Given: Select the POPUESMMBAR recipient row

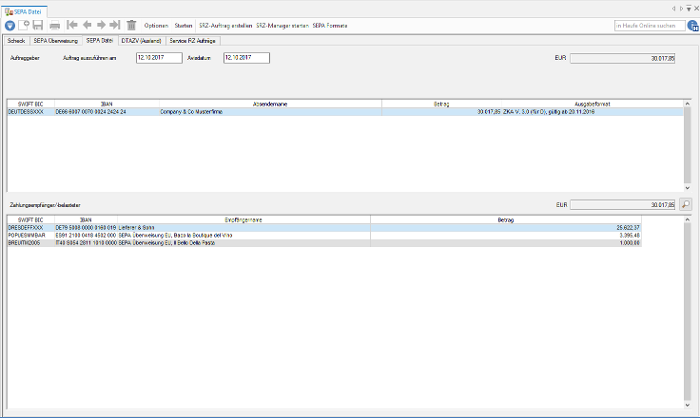Looking at the screenshot, I should click(324, 235).
